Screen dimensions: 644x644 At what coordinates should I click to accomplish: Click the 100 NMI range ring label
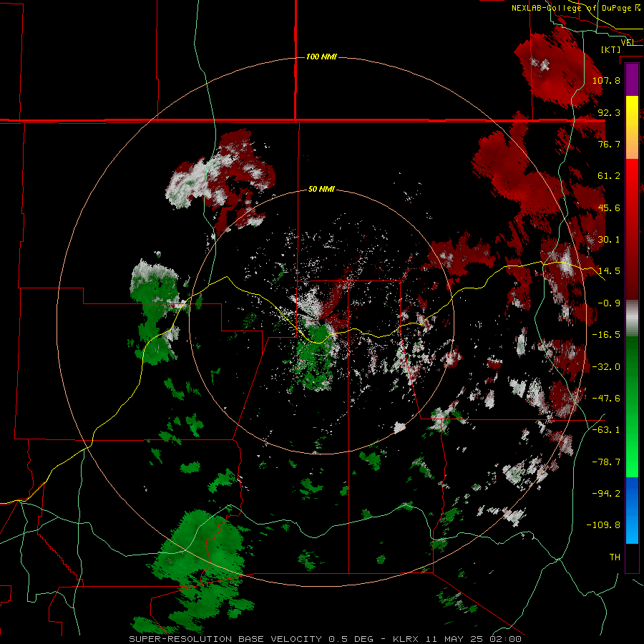click(x=321, y=57)
